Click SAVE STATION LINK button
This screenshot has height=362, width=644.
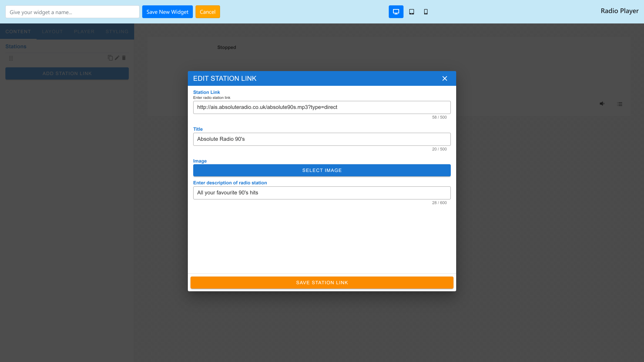coord(322,283)
